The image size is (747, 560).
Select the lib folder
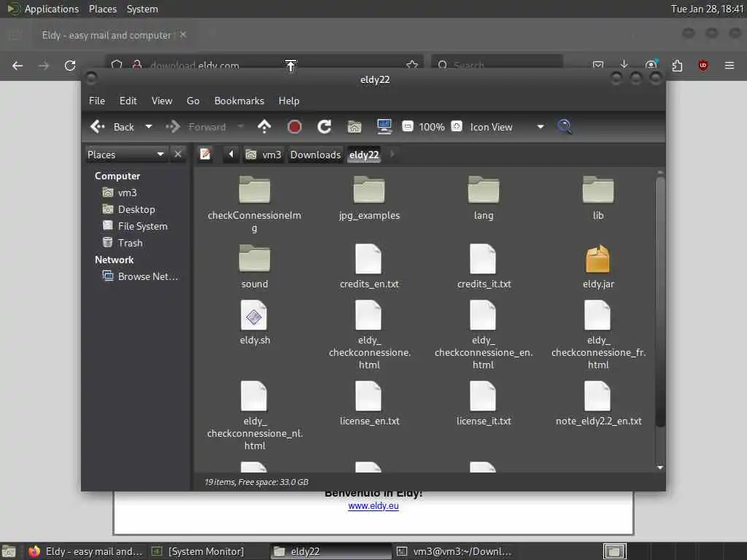598,198
